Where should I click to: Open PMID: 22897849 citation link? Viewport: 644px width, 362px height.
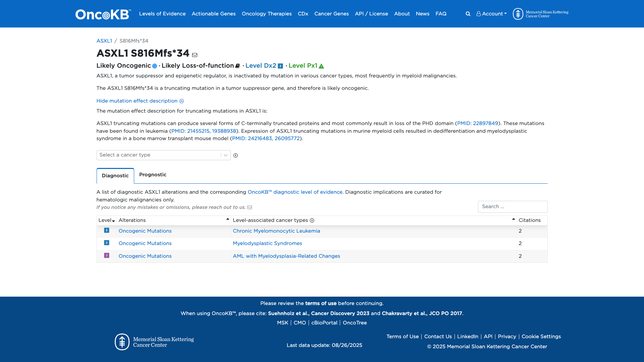point(477,123)
